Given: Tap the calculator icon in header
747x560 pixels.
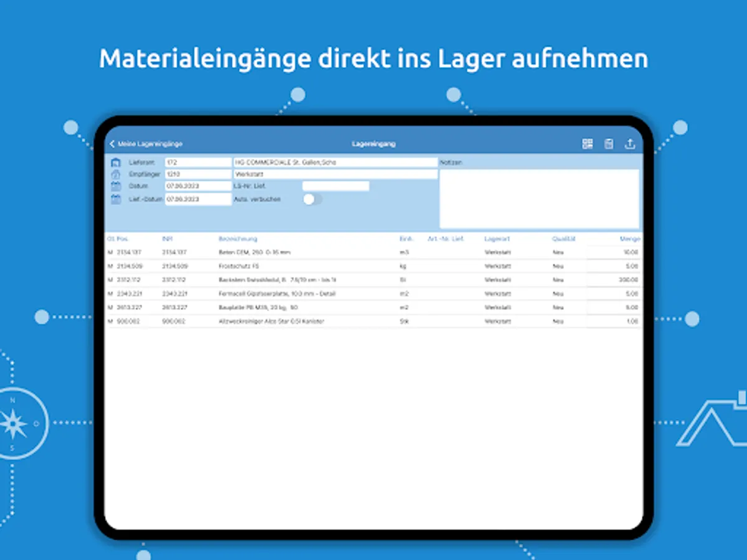Looking at the screenshot, I should pyautogui.click(x=609, y=144).
